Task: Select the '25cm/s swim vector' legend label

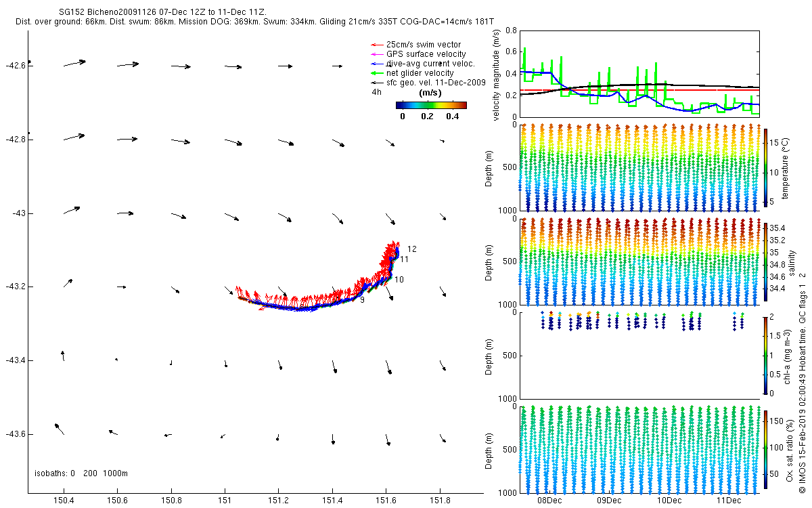Action: pos(424,45)
